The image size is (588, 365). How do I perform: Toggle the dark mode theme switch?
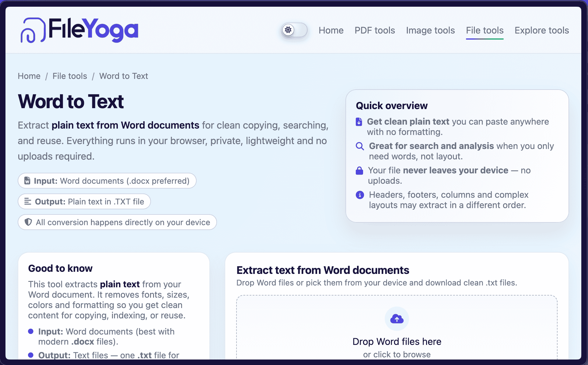(294, 30)
